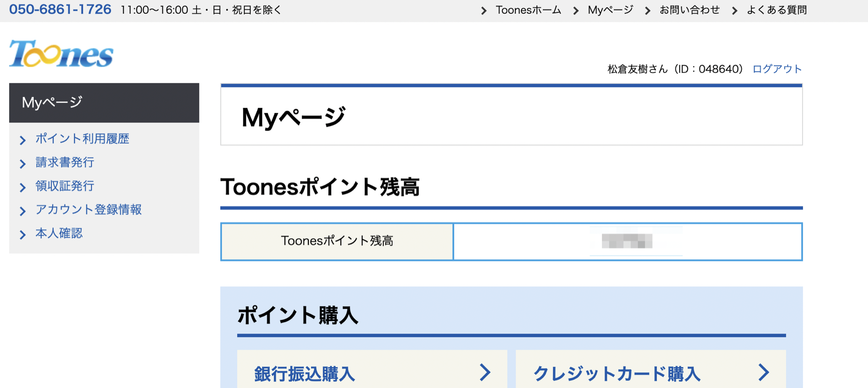Viewport: 868px width, 388px height.
Task: Open the お問い合わせ page
Action: coord(690,10)
